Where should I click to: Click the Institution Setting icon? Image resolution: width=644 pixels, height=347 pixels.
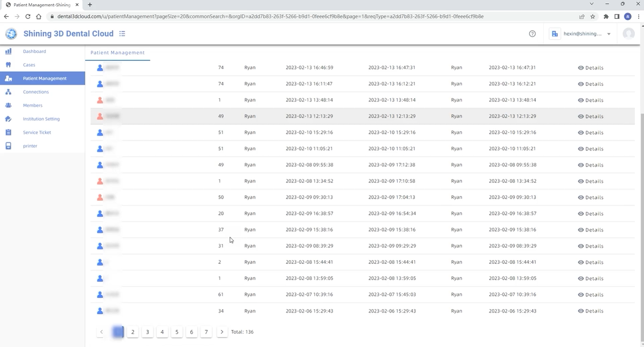pyautogui.click(x=8, y=119)
